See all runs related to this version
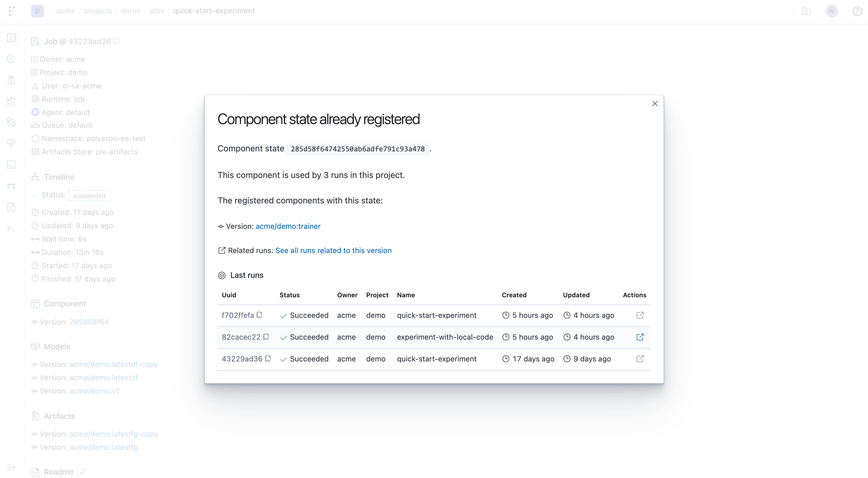 click(333, 250)
